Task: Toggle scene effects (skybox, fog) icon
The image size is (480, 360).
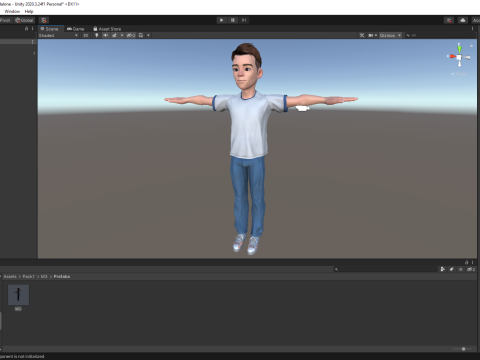Action: pyautogui.click(x=114, y=35)
